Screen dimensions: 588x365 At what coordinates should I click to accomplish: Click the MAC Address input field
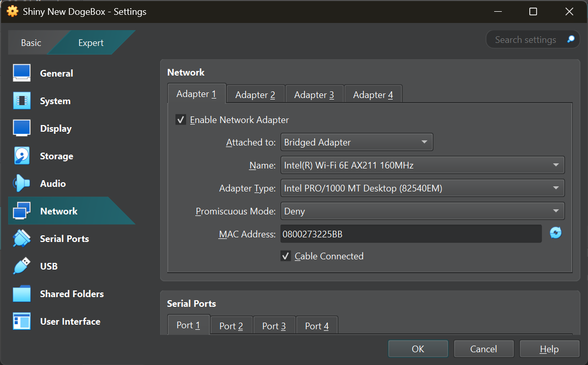pyautogui.click(x=411, y=234)
